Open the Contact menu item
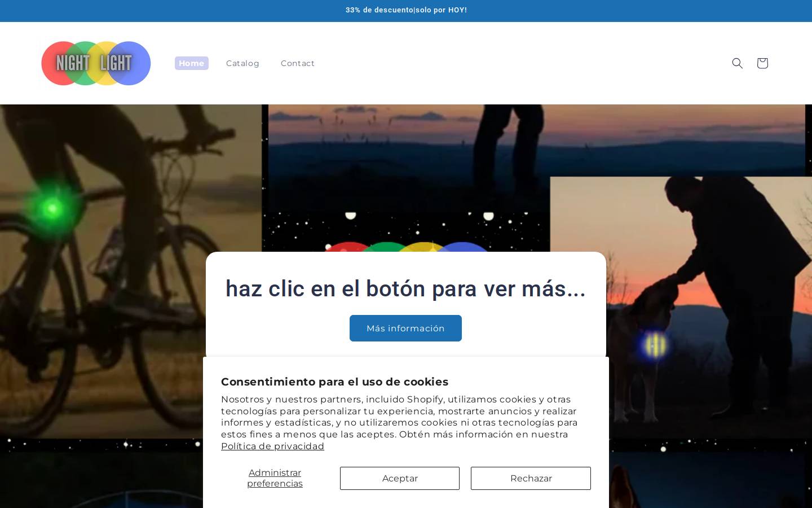812x508 pixels. click(x=298, y=63)
